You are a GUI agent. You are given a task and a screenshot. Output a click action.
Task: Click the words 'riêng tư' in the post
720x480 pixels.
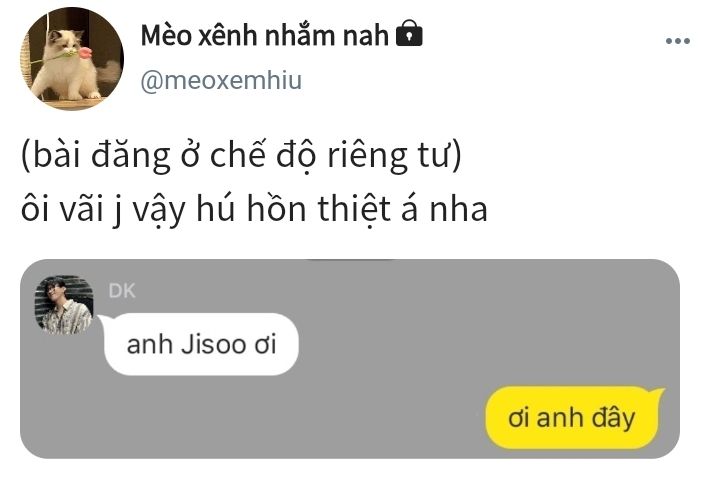point(394,156)
